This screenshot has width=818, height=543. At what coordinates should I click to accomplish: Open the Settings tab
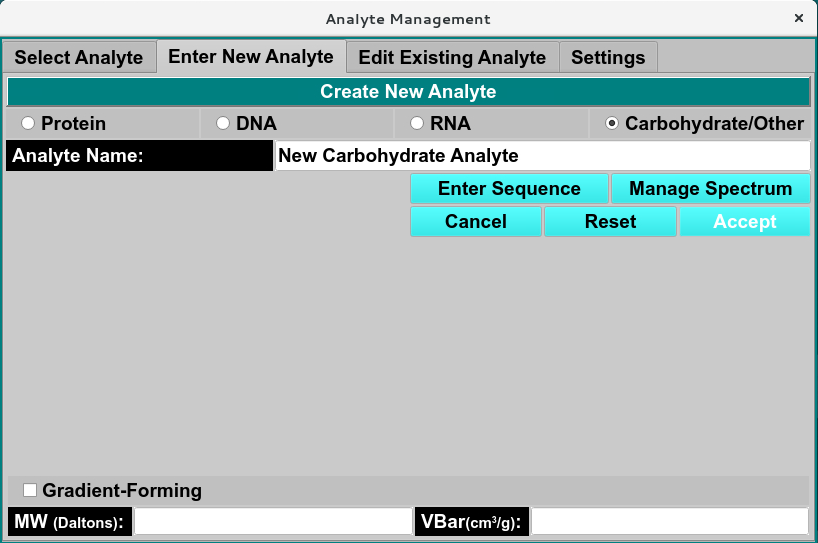608,57
